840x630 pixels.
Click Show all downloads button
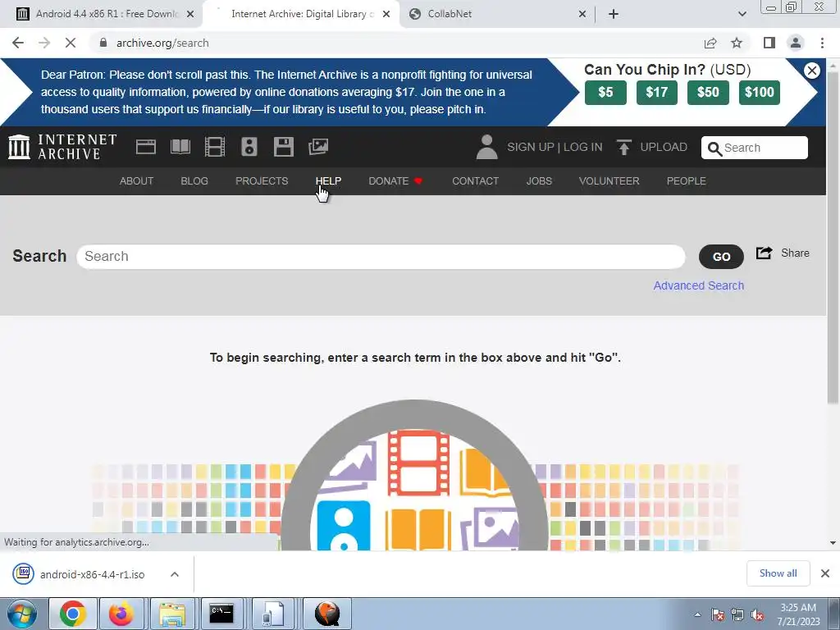[778, 573]
